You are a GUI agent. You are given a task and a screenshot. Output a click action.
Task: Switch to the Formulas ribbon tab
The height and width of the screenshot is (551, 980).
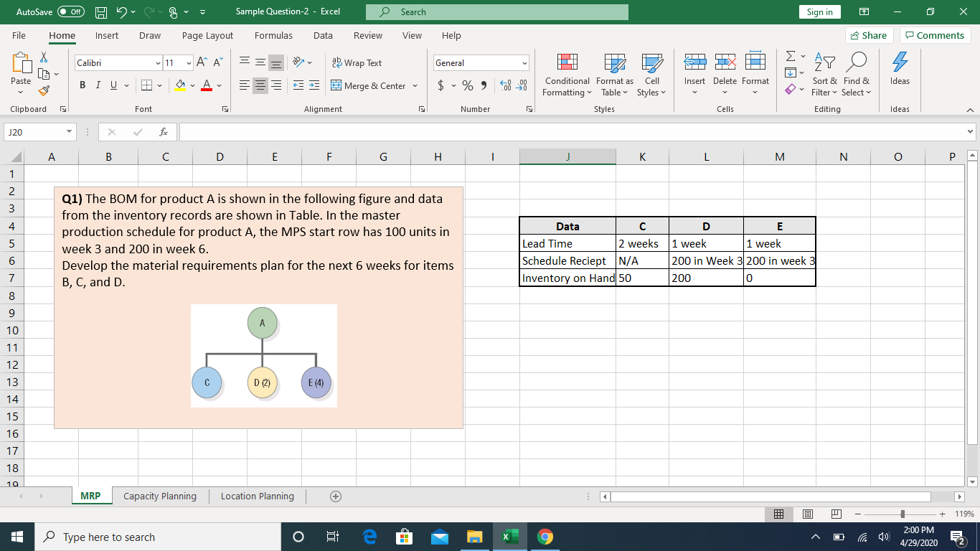pyautogui.click(x=273, y=35)
